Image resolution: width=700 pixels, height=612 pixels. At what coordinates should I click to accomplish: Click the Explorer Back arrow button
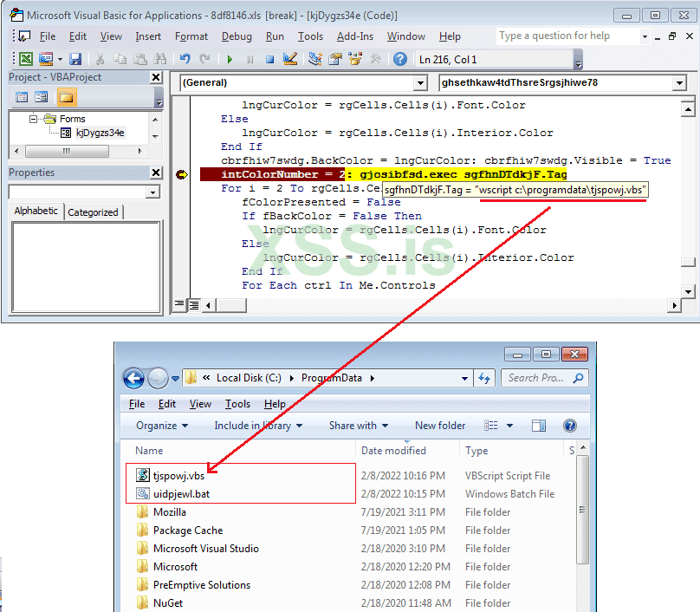point(133,378)
